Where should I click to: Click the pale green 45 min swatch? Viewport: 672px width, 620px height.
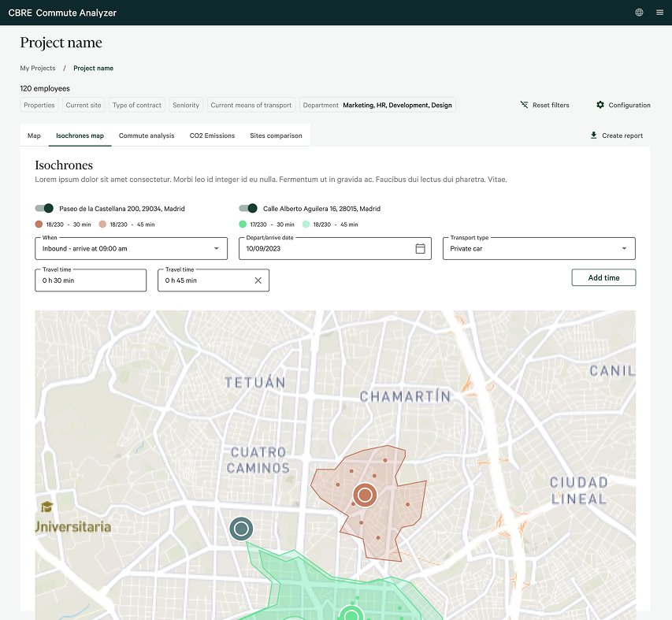306,224
